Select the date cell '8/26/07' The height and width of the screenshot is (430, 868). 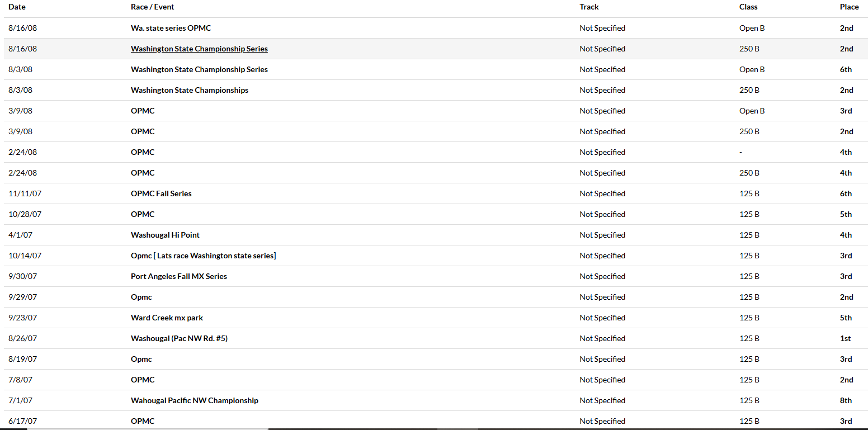23,338
